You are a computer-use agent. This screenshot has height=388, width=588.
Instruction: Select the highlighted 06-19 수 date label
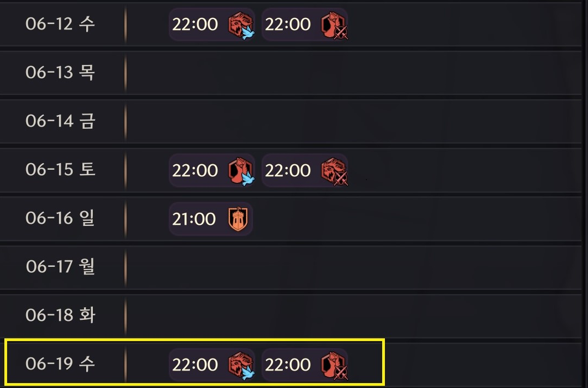[60, 363]
